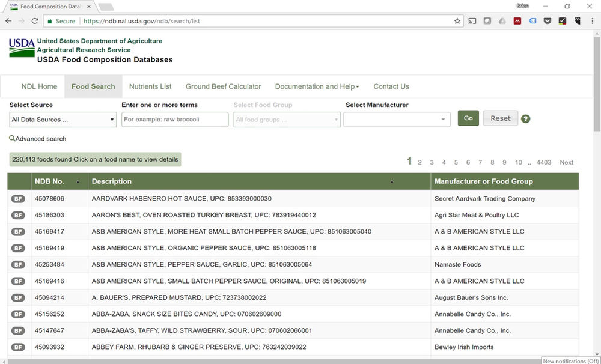Click the USDA logo
This screenshot has width=601, height=364.
22,47
